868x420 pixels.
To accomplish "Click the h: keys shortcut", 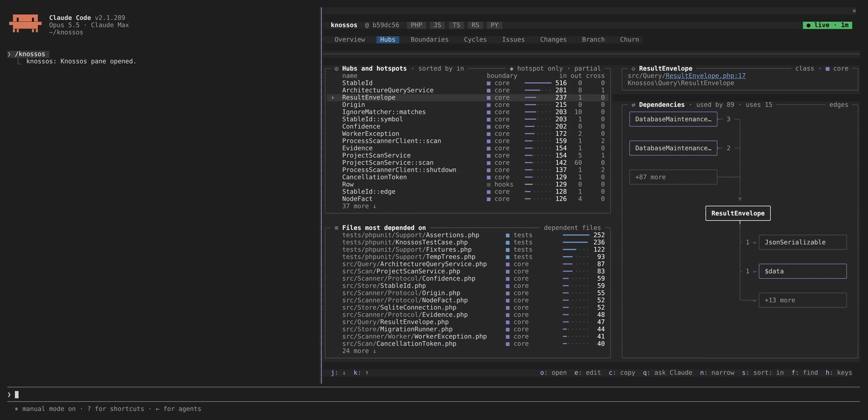I will pos(839,373).
